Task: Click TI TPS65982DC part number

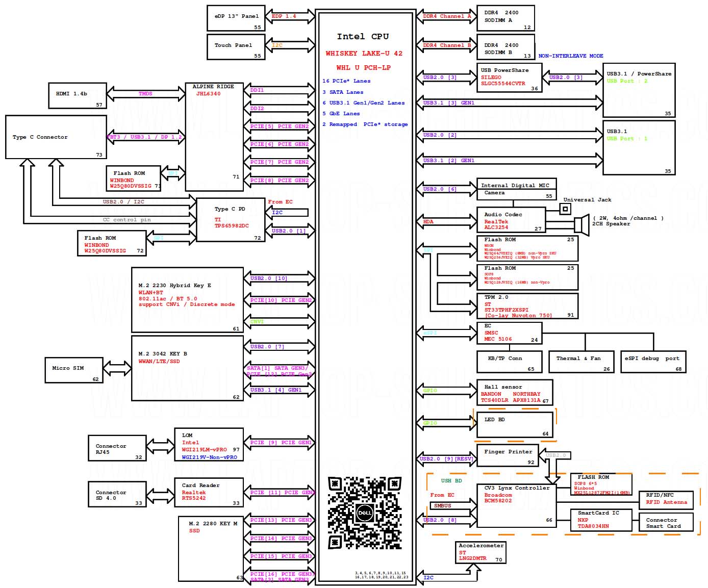Action: coord(232,223)
